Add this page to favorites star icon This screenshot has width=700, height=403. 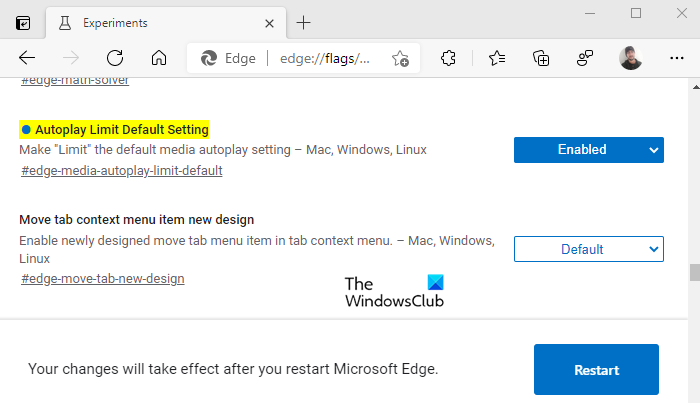click(400, 58)
